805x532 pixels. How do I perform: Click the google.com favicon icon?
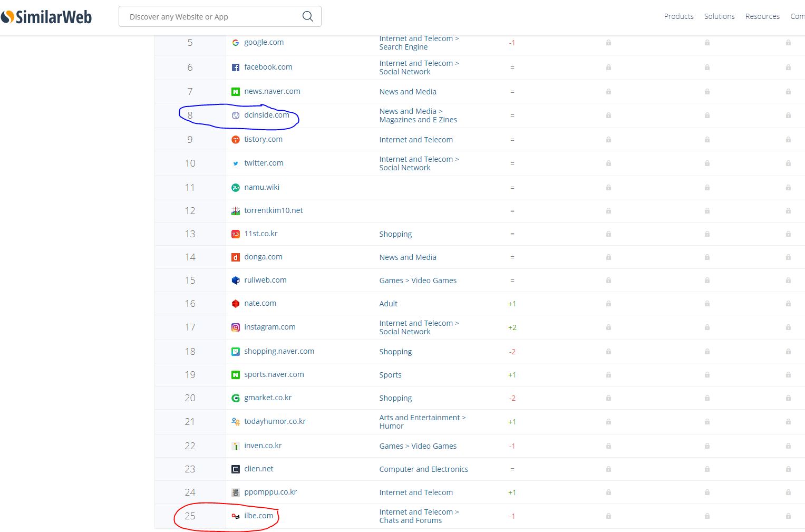[236, 43]
